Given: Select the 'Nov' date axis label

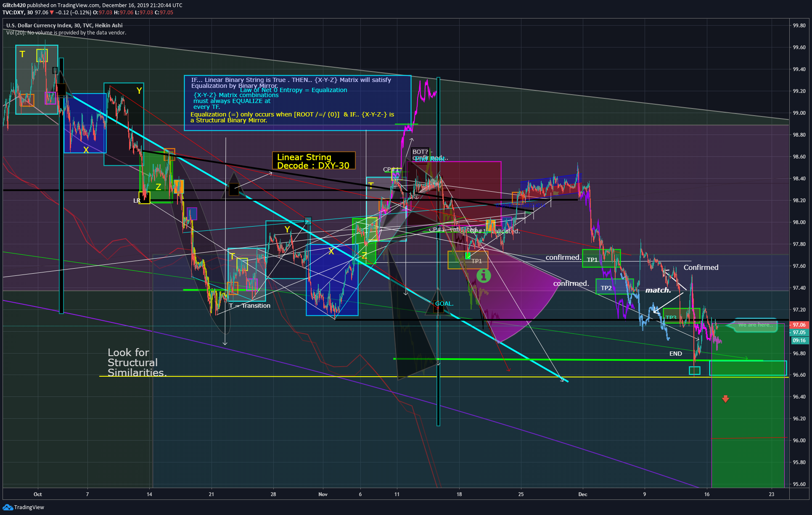Looking at the screenshot, I should (x=323, y=494).
